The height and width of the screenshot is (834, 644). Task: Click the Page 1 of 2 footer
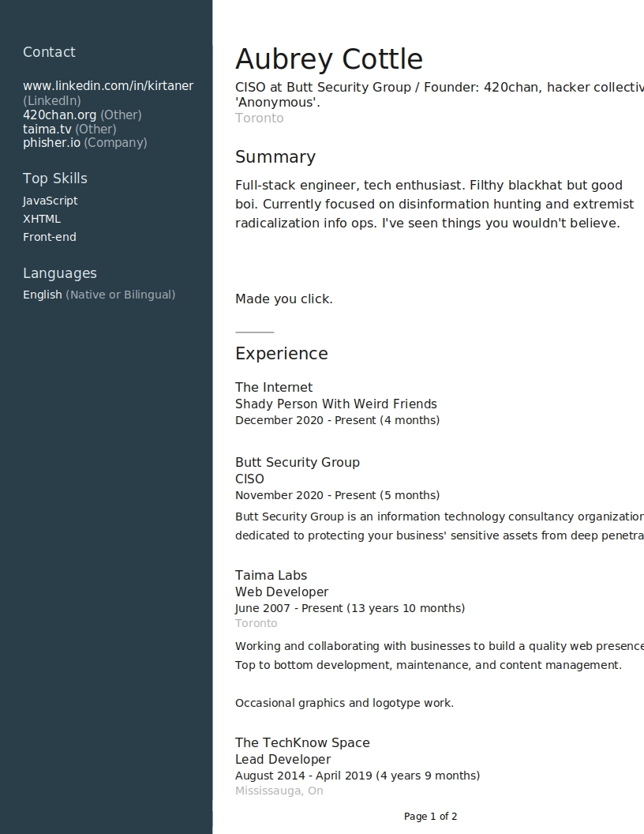430,817
